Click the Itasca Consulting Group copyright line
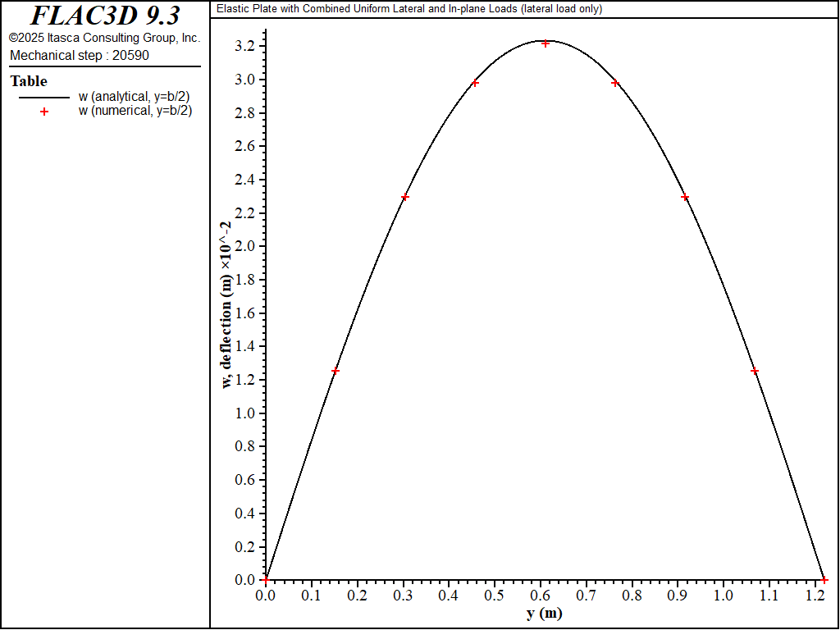The width and height of the screenshot is (840, 630). (x=104, y=38)
